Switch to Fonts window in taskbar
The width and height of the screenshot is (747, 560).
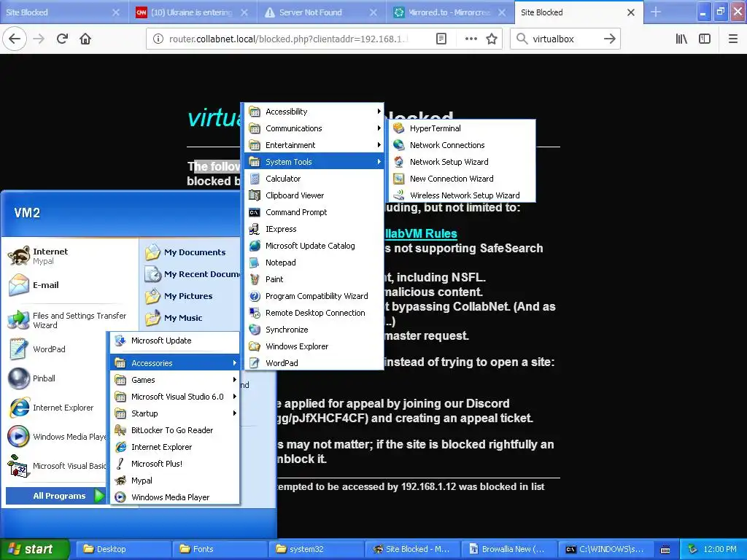click(x=219, y=549)
